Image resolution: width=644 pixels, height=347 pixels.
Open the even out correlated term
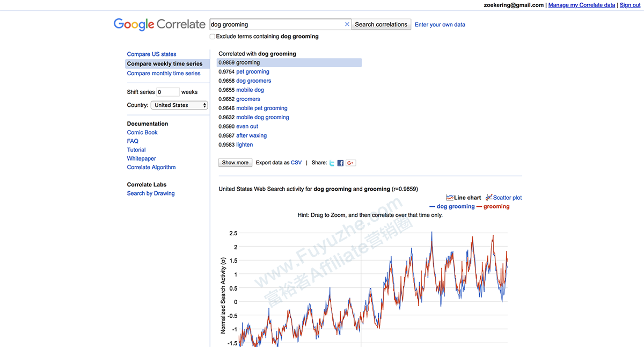pos(247,127)
